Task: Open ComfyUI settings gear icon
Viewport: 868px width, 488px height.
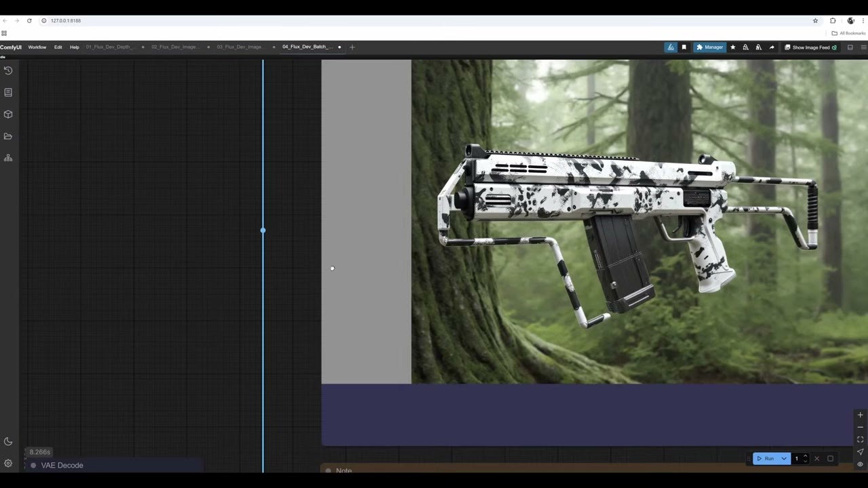Action: [8, 464]
